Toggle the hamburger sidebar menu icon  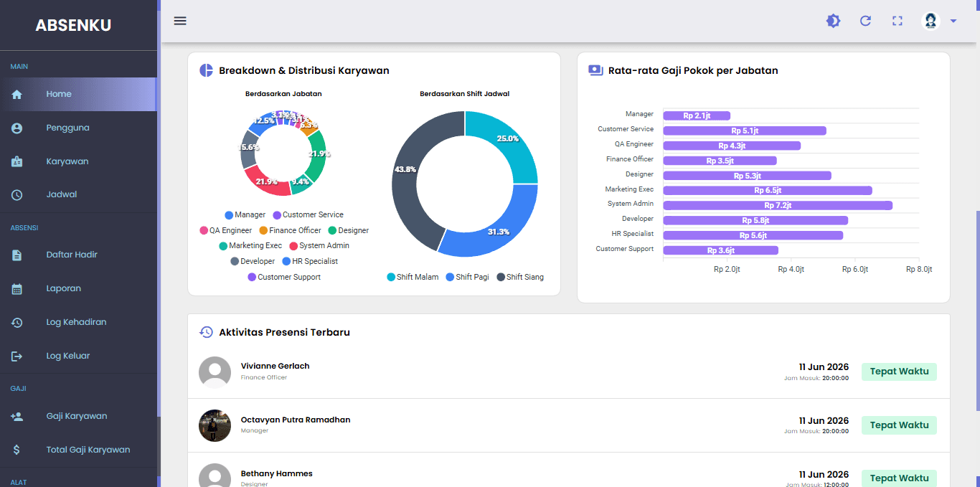[180, 21]
